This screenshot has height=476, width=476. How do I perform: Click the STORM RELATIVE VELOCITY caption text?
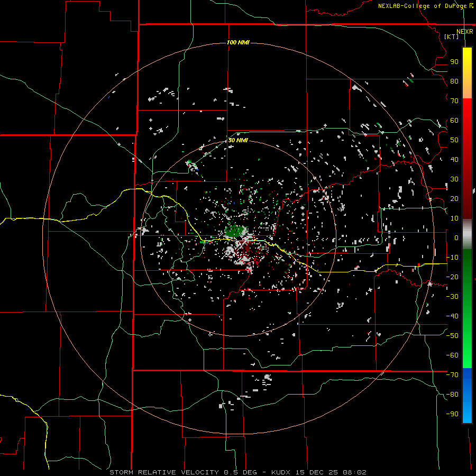tap(164, 472)
